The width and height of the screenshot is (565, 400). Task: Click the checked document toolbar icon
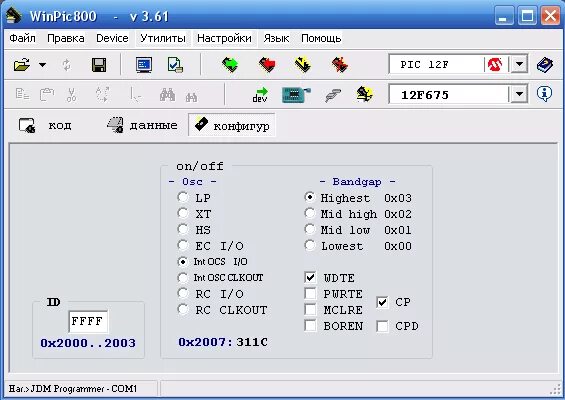click(x=175, y=65)
